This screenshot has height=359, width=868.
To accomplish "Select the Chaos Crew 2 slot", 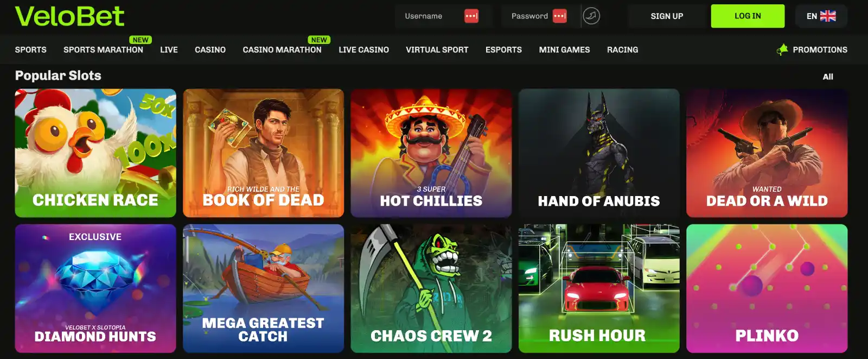I will [431, 288].
